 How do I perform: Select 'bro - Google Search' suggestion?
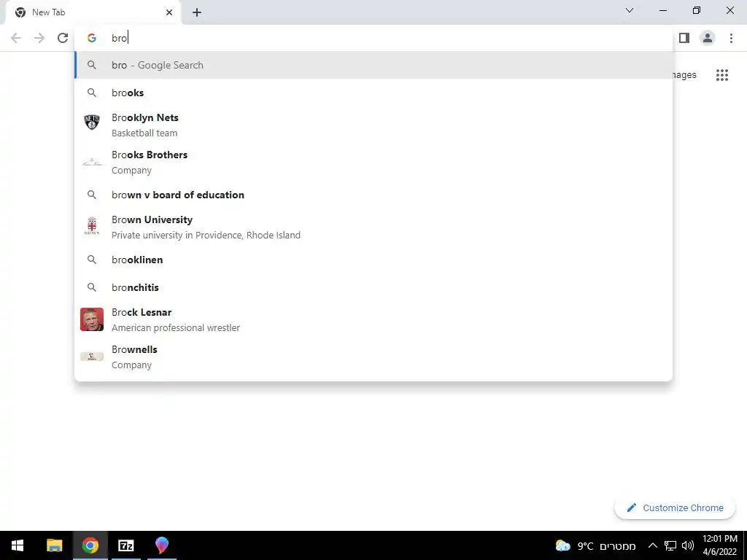coord(373,65)
